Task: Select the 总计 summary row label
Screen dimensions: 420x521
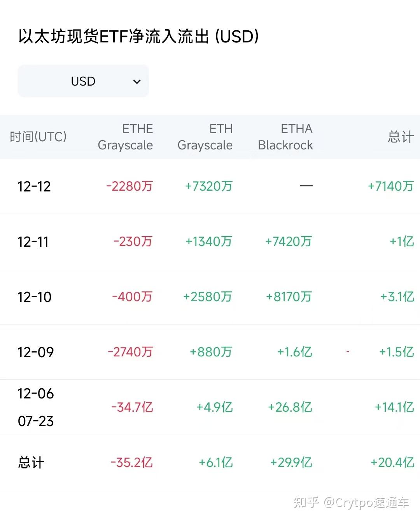Action: click(31, 463)
